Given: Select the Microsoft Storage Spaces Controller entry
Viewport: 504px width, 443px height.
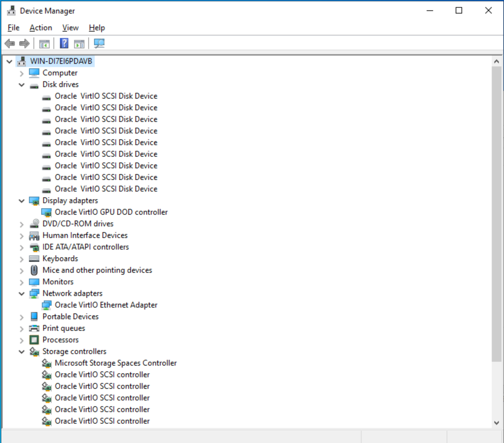Looking at the screenshot, I should tap(116, 363).
